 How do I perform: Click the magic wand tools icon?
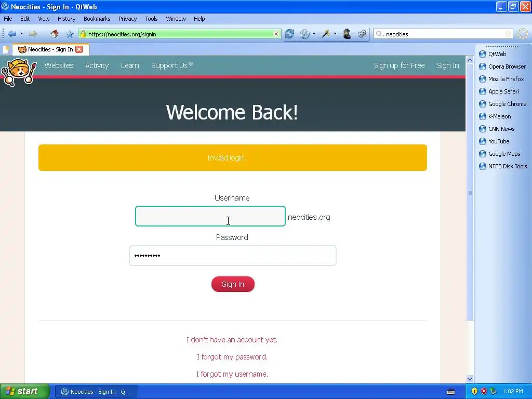pyautogui.click(x=326, y=34)
